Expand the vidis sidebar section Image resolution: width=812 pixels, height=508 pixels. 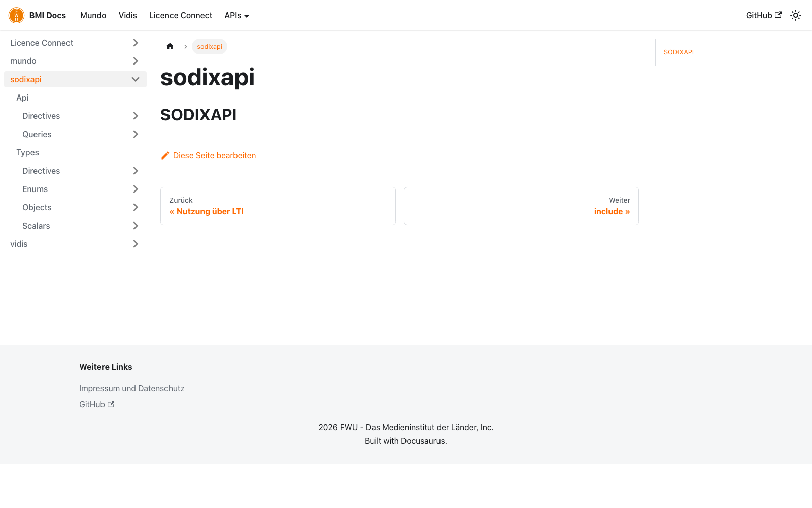click(136, 244)
